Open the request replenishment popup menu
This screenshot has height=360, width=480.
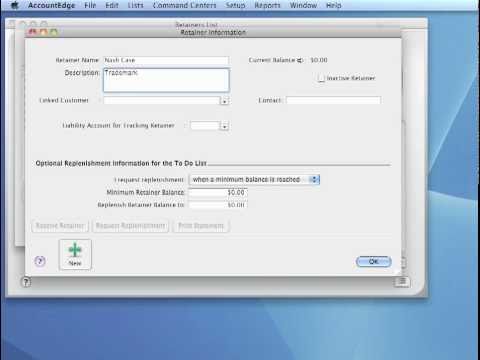[254, 180]
